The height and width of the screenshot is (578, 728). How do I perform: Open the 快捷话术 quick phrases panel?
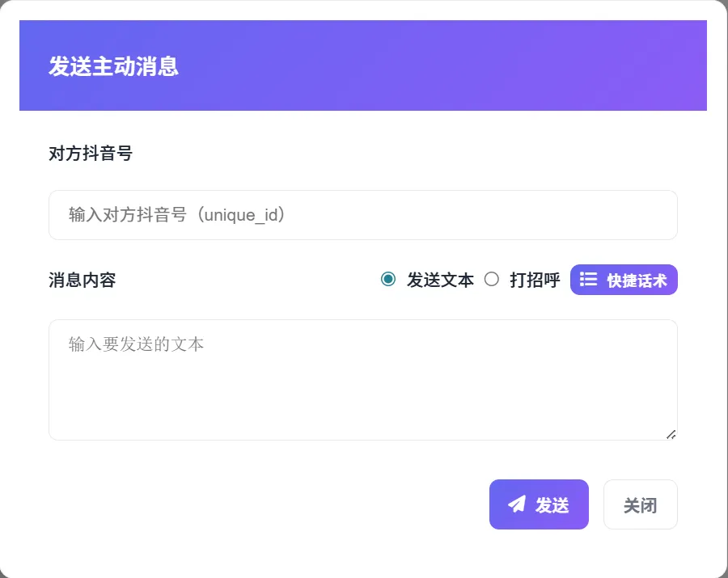click(x=624, y=279)
